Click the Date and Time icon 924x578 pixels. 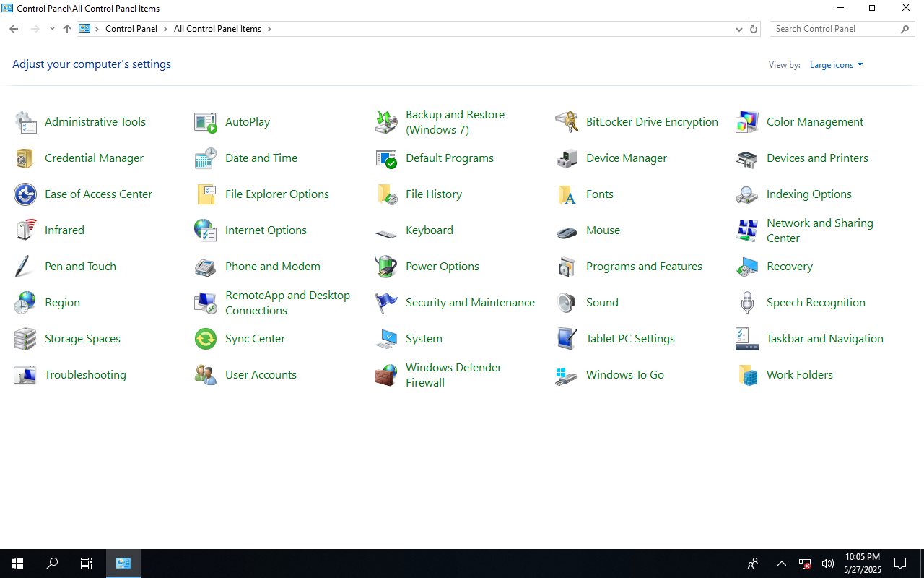pos(206,158)
